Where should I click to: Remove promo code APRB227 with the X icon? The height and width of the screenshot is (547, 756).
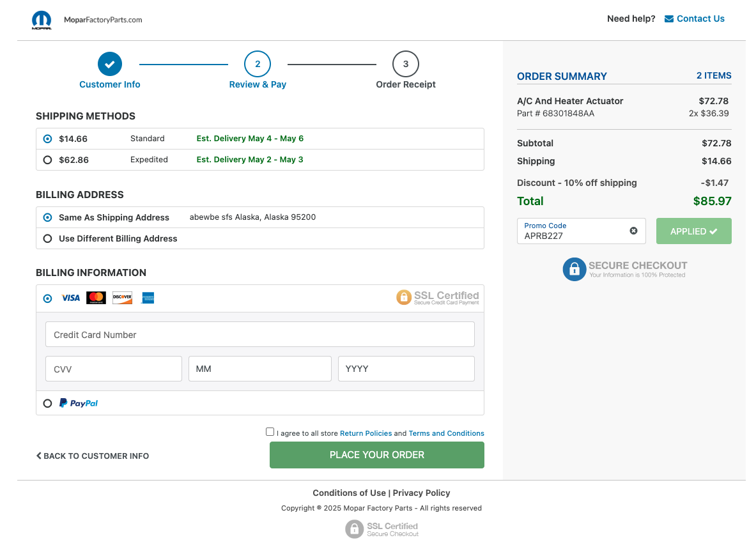click(633, 231)
